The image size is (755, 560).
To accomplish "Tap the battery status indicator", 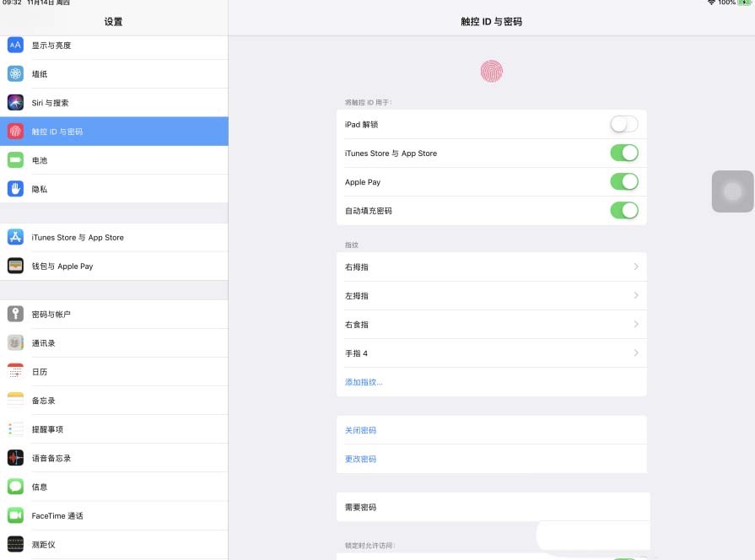I will click(x=744, y=3).
